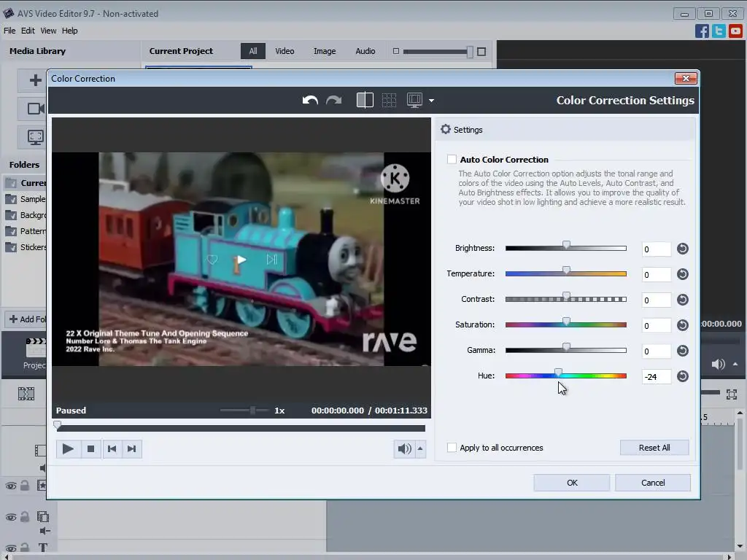Click the playback speed slider at 1x
Screen dimensions: 747x560
[x=252, y=410]
